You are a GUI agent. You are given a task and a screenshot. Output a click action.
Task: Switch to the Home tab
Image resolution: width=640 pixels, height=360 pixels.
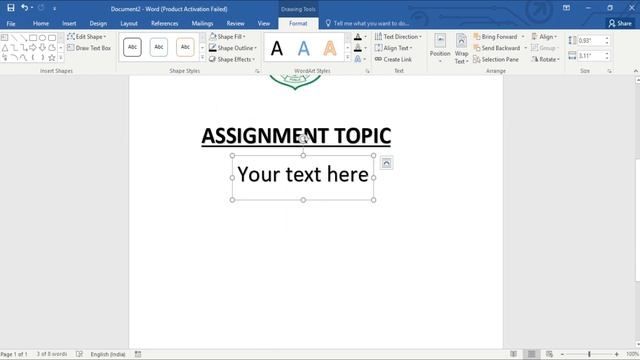[x=41, y=24]
